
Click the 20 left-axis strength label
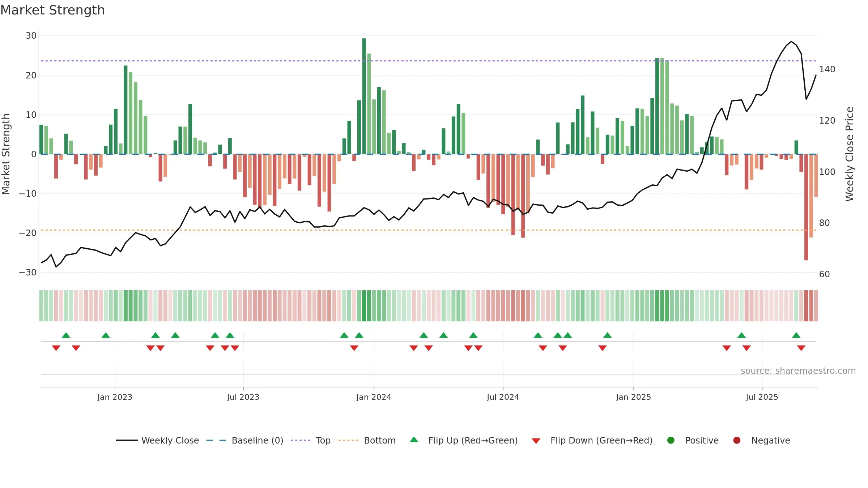pos(31,76)
